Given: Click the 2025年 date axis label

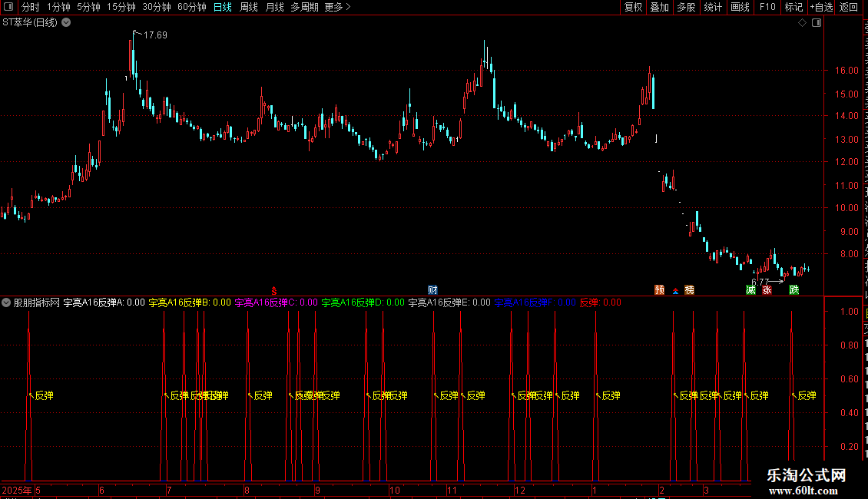Looking at the screenshot, I should tap(17, 490).
